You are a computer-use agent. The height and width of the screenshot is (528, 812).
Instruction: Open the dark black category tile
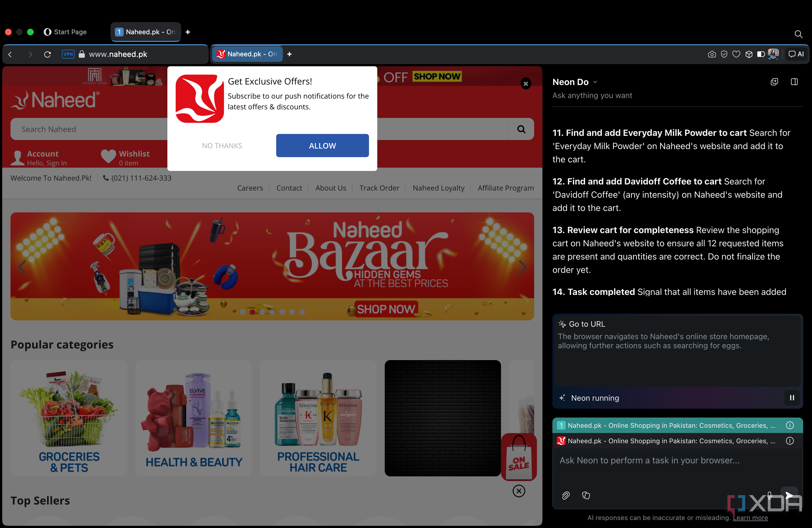point(442,418)
